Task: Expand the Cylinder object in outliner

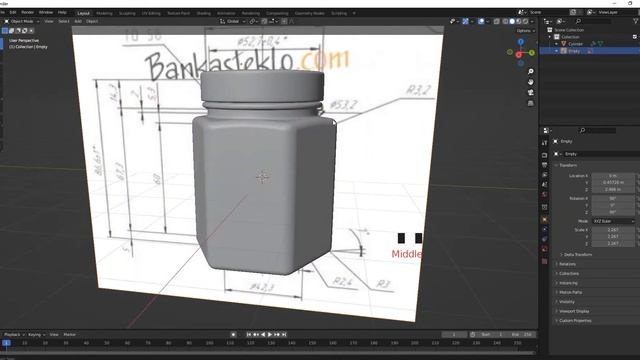Action: tap(557, 44)
